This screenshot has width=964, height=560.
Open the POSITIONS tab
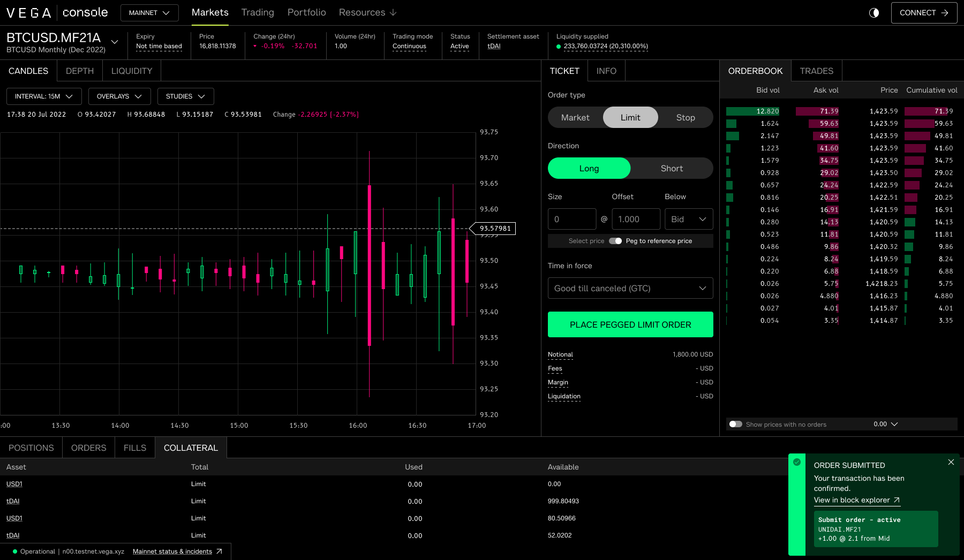pyautogui.click(x=31, y=448)
